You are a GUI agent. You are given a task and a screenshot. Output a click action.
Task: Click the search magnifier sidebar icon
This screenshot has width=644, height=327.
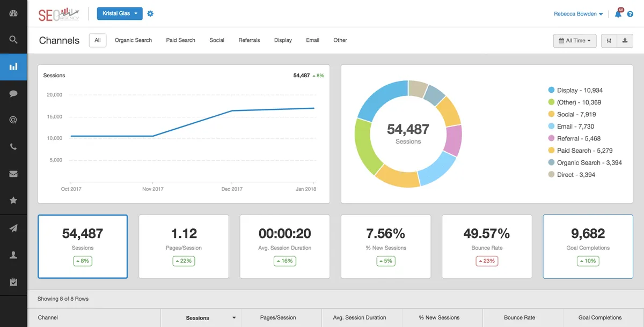click(x=13, y=40)
